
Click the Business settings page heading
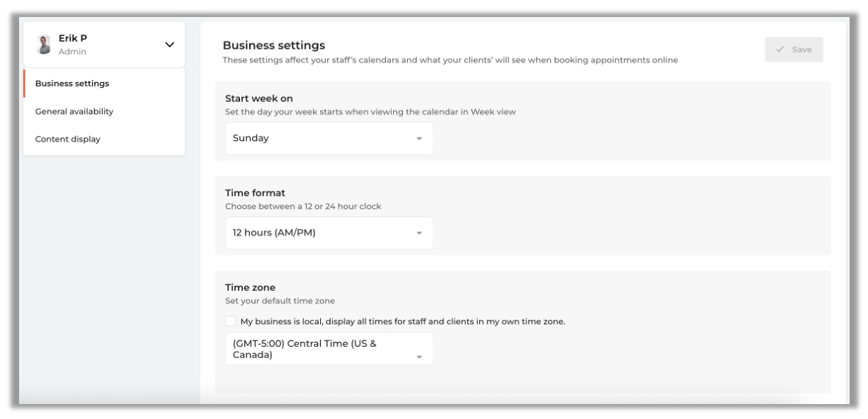tap(273, 46)
